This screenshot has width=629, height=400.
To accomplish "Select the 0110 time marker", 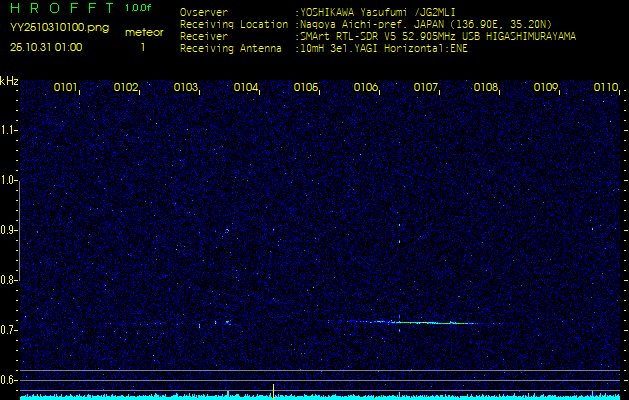I will coord(606,88).
